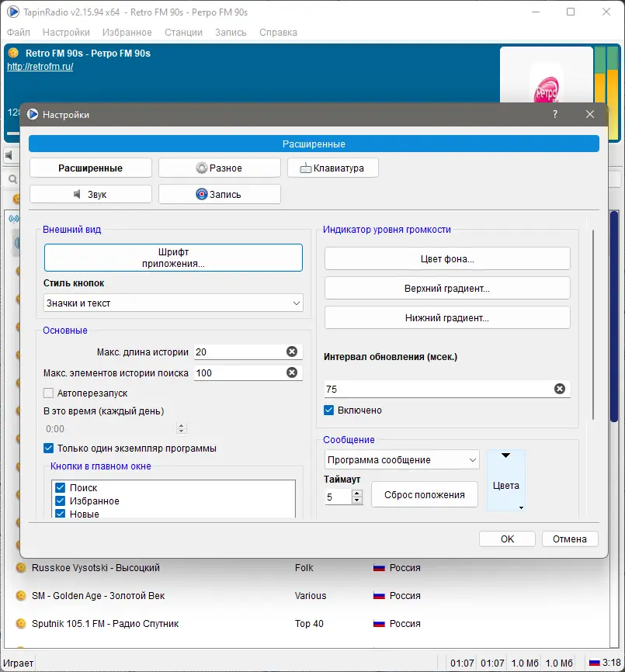
Task: Switch to the Запись settings tab
Action: [220, 194]
